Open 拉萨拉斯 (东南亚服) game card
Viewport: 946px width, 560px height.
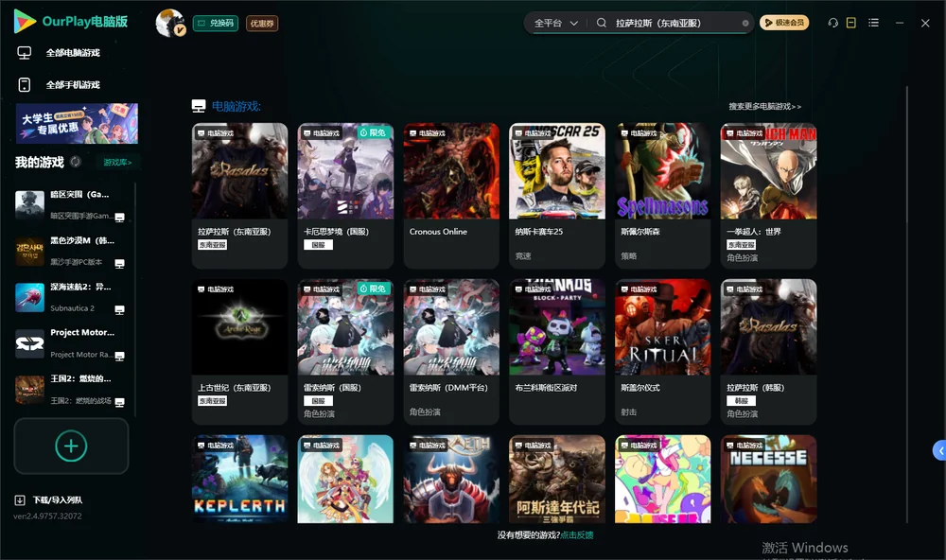[239, 196]
